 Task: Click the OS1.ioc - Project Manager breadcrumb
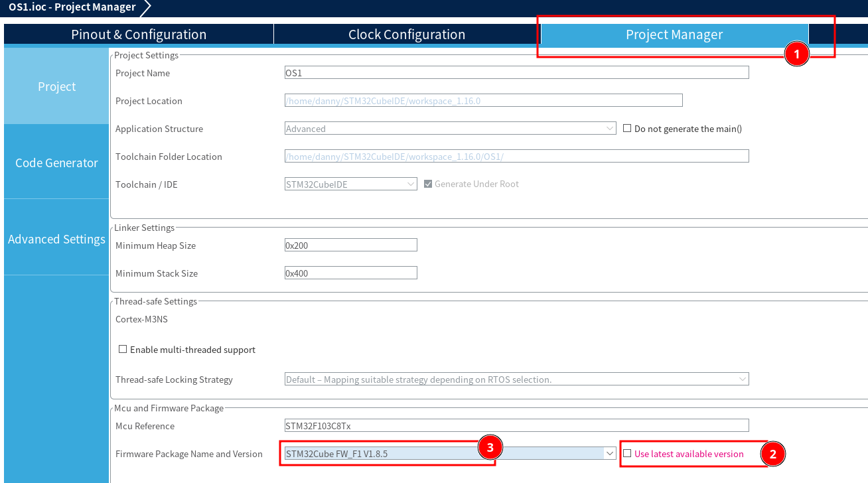tap(72, 7)
